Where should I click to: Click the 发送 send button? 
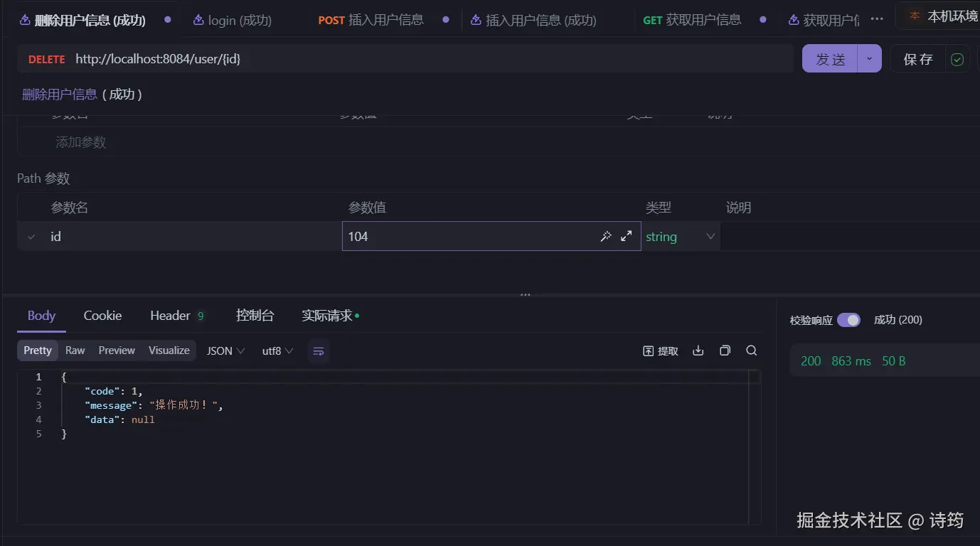[830, 59]
